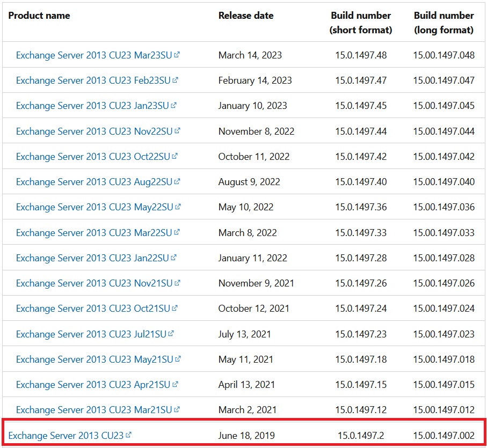Image resolution: width=487 pixels, height=448 pixels.
Task: Select the November 8, 2022 release date
Action: click(x=256, y=131)
